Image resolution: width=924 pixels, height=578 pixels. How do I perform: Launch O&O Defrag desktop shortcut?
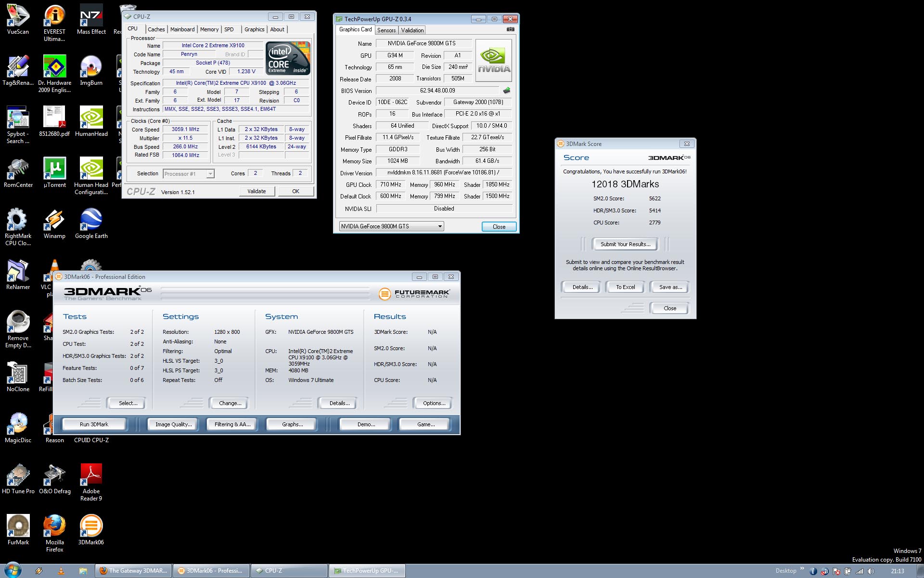[54, 479]
